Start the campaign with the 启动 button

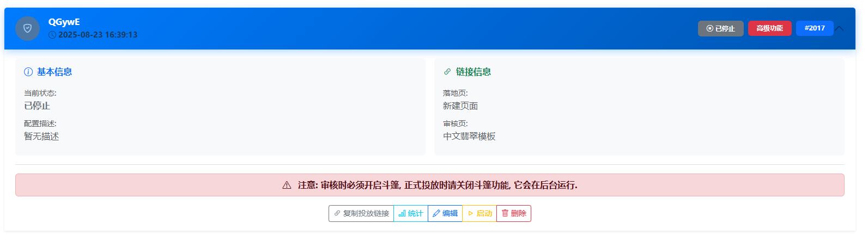pyautogui.click(x=479, y=213)
